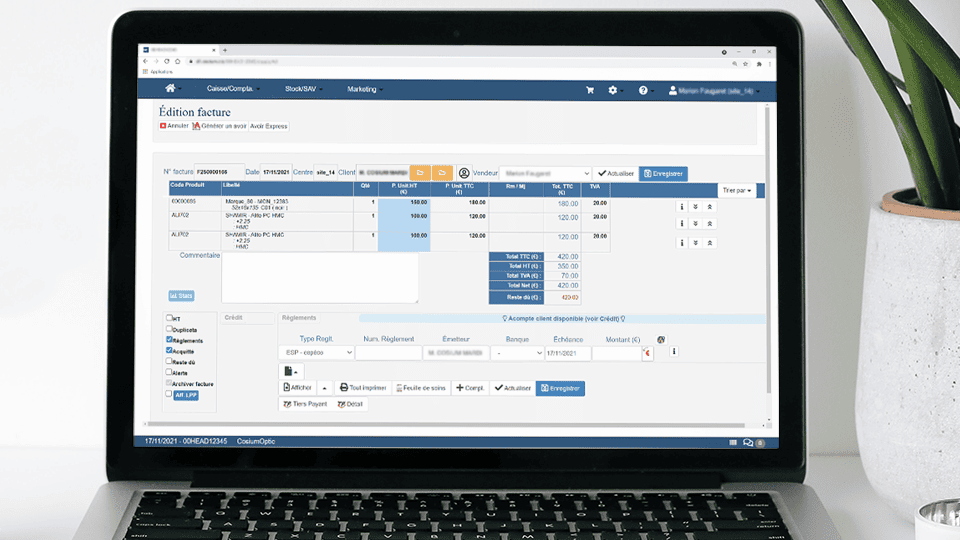
Task: Open the Applications bookmarks shortcut
Action: (x=158, y=72)
